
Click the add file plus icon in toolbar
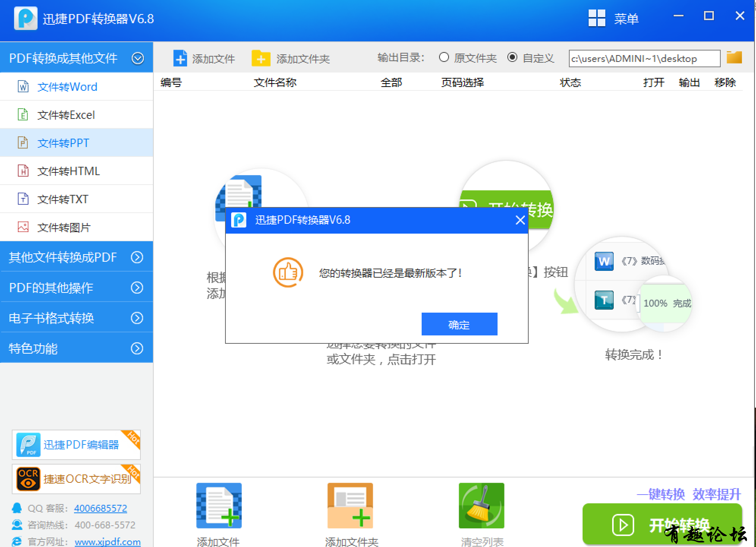180,58
